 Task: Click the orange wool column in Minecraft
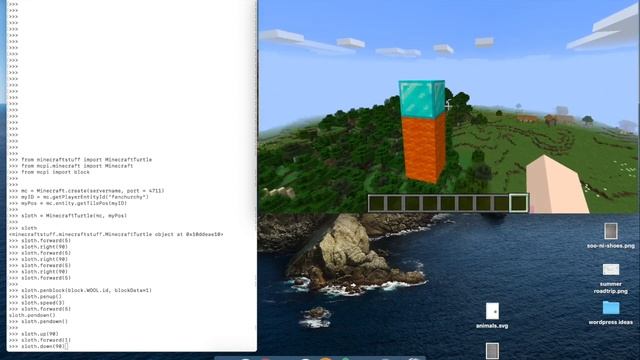click(424, 149)
